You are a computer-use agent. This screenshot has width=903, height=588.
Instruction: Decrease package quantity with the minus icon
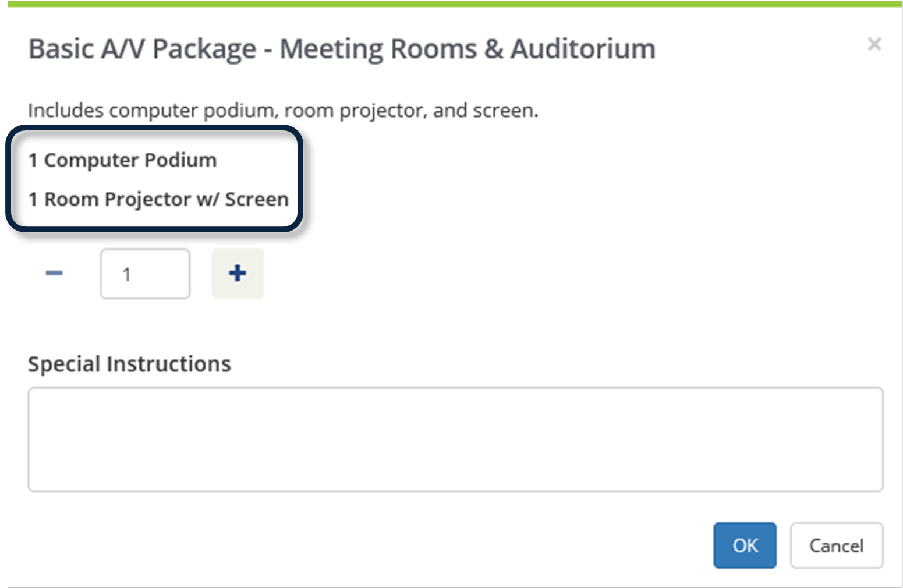54,273
